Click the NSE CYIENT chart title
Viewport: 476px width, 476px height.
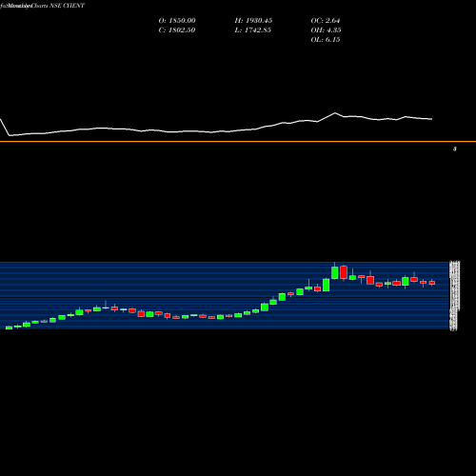(x=42, y=6)
